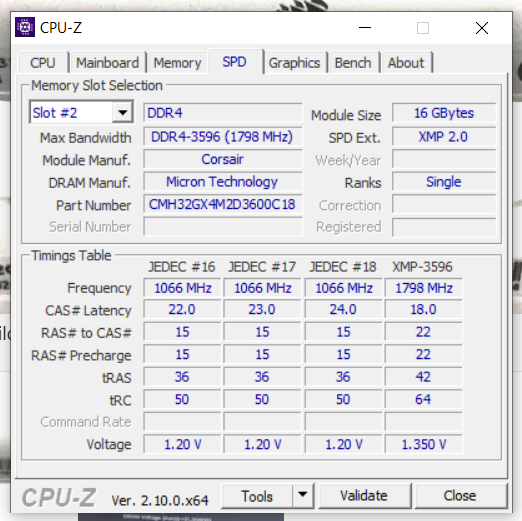The height and width of the screenshot is (521, 522).
Task: Click the 16 GBytes module size value
Action: tap(444, 113)
